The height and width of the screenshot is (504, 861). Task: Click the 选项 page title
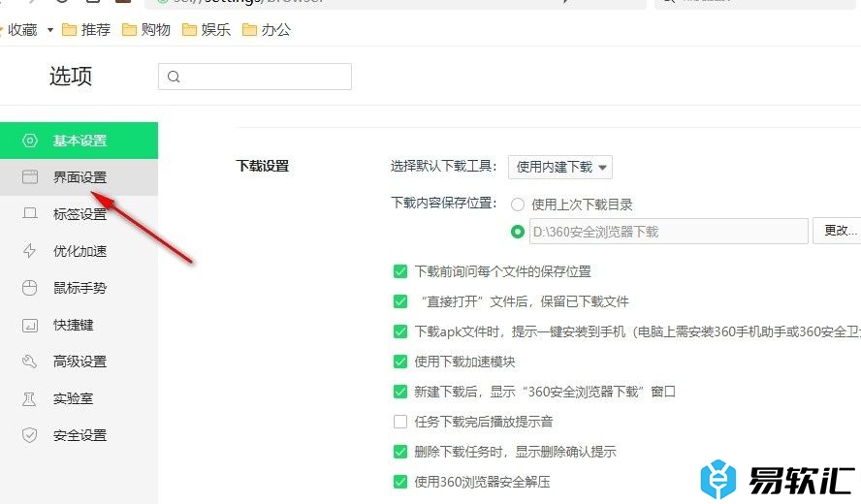point(71,76)
